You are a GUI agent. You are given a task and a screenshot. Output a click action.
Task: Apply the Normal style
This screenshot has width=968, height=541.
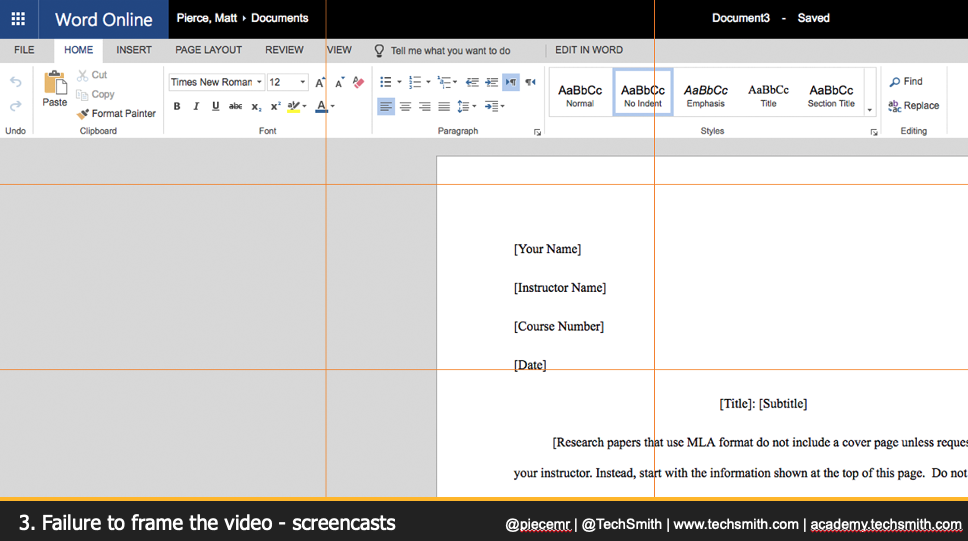pyautogui.click(x=580, y=93)
